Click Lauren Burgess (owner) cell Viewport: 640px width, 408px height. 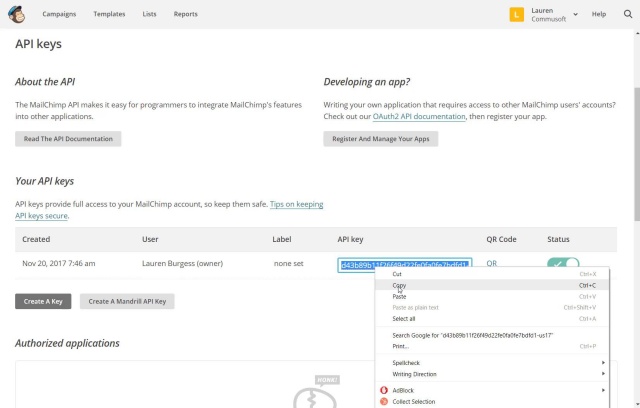click(x=182, y=264)
